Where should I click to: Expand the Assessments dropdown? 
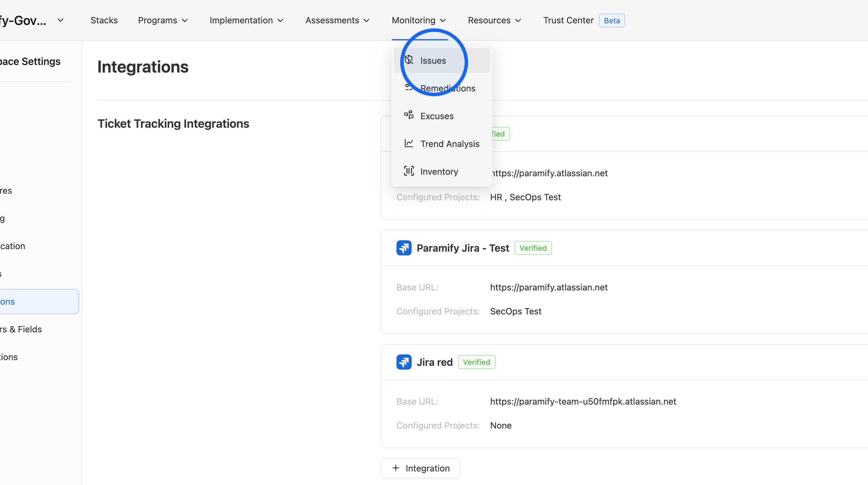click(337, 20)
